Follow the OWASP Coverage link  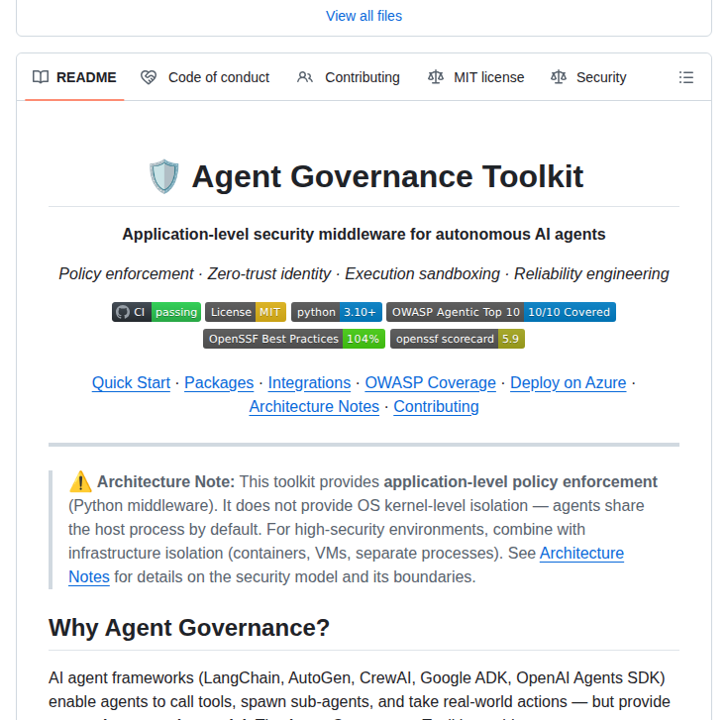tap(431, 383)
